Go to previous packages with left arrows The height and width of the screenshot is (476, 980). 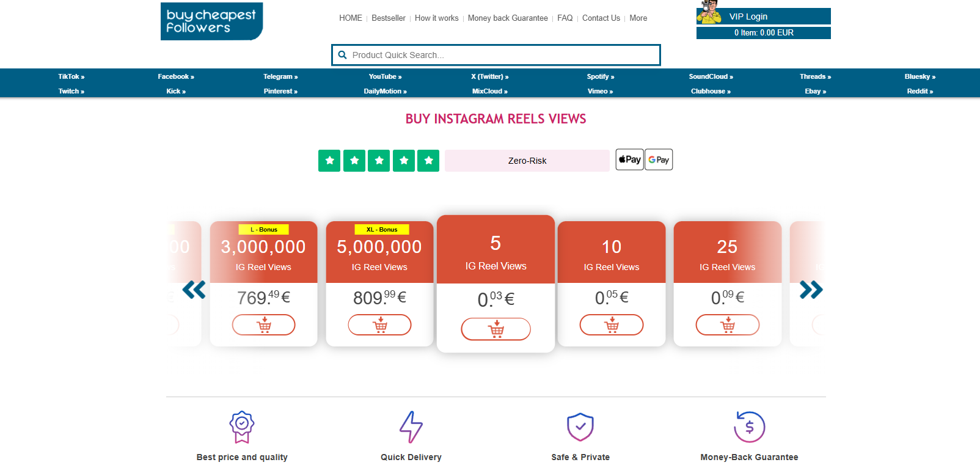194,290
